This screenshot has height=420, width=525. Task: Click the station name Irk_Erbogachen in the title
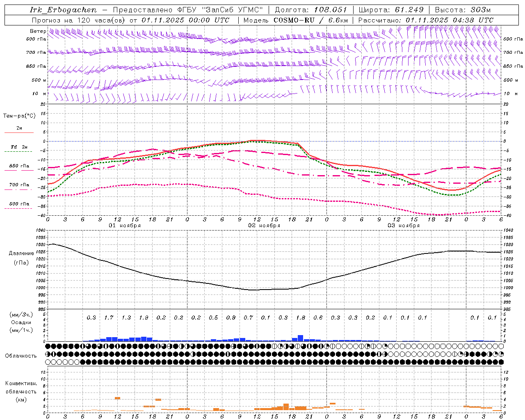tap(63, 10)
